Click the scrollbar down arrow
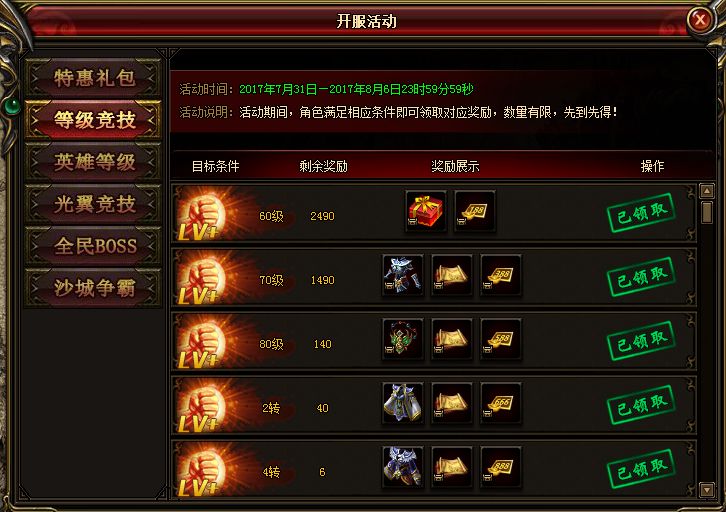726x512 pixels. tap(707, 490)
